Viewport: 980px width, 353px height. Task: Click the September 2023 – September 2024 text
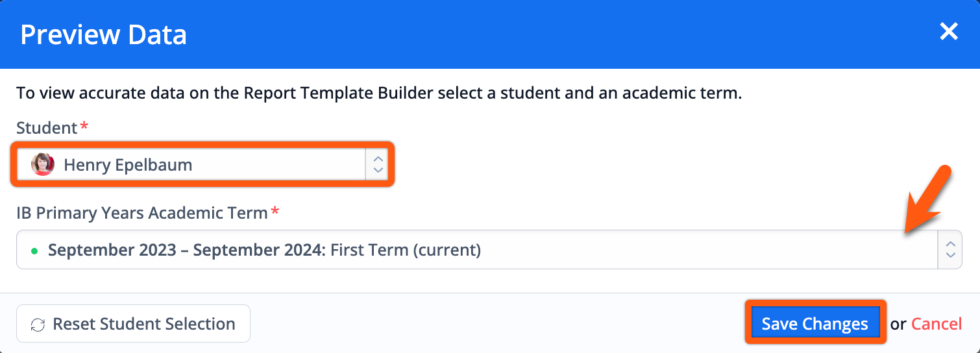click(x=187, y=250)
